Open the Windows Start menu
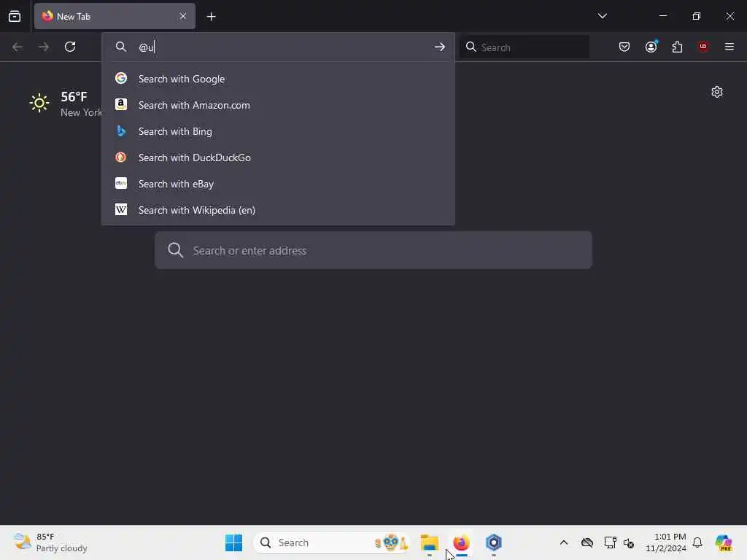The height and width of the screenshot is (560, 747). pyautogui.click(x=234, y=542)
